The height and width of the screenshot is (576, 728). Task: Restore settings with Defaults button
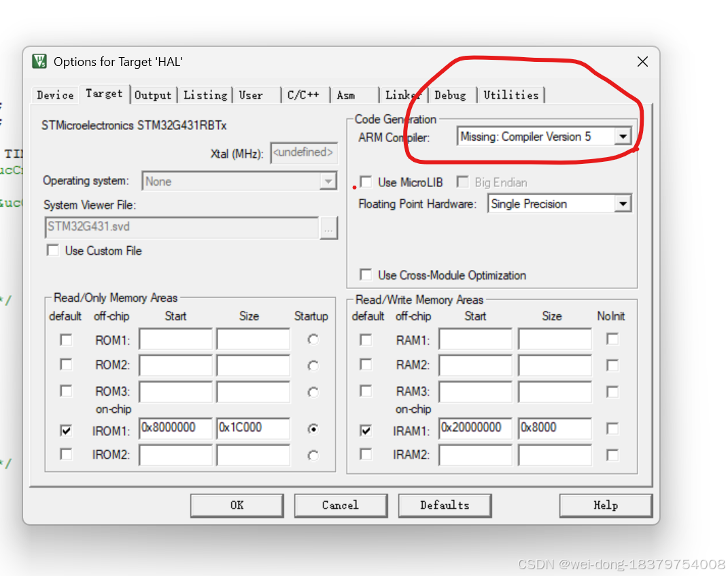point(445,505)
